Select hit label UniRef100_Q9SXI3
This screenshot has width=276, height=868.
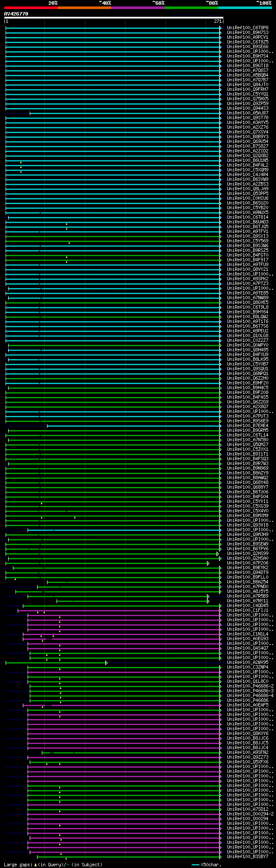coord(248,236)
